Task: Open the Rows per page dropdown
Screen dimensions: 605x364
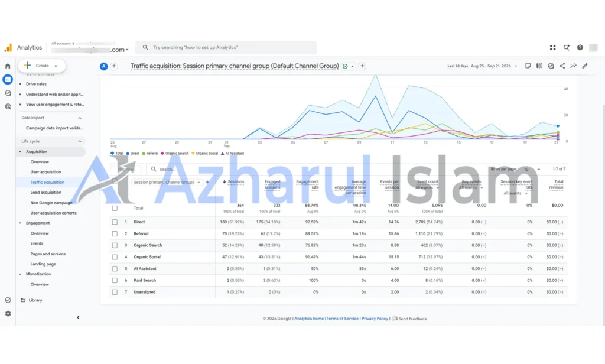Action: point(531,169)
